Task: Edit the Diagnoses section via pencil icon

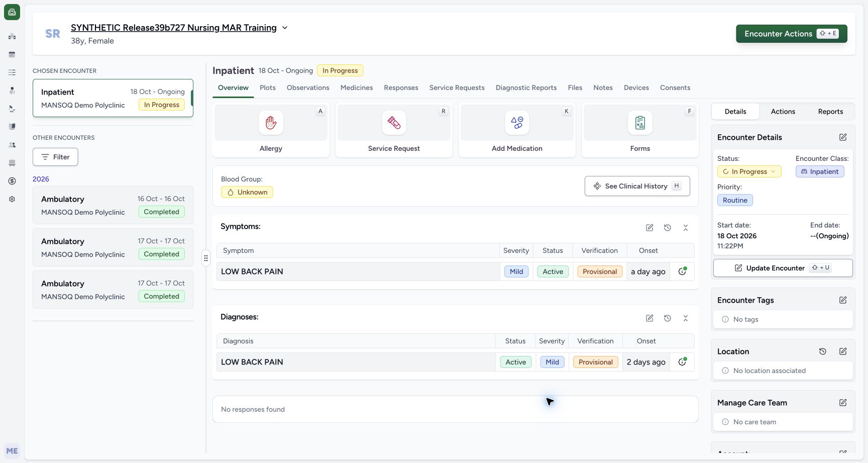Action: (649, 318)
